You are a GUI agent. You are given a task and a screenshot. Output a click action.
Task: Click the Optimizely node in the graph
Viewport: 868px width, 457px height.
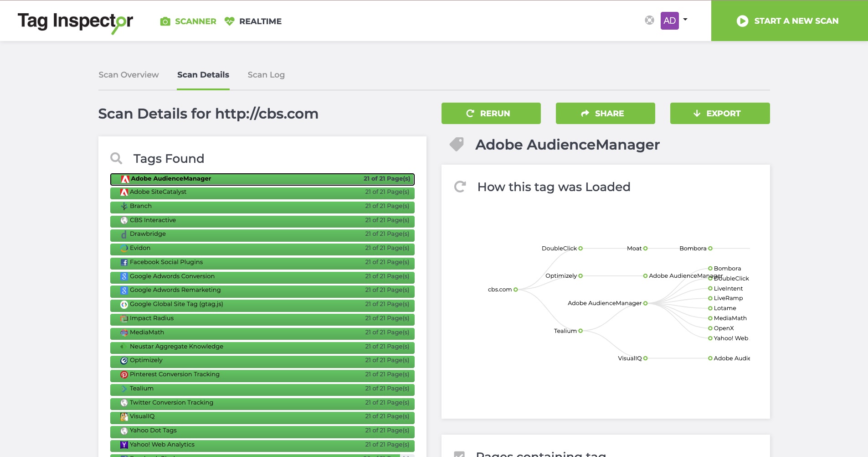click(580, 276)
